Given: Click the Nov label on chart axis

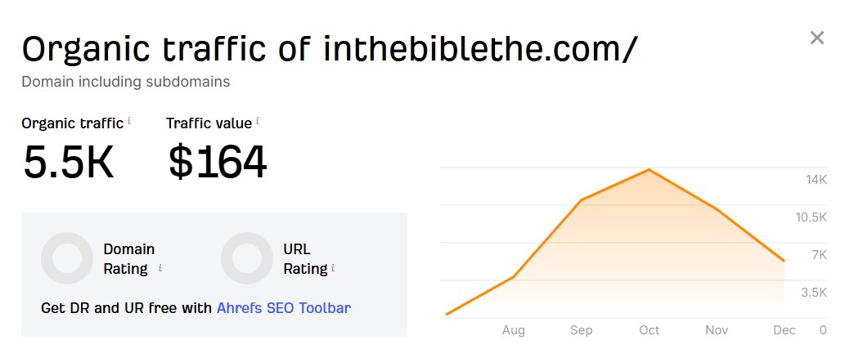Looking at the screenshot, I should 717,330.
